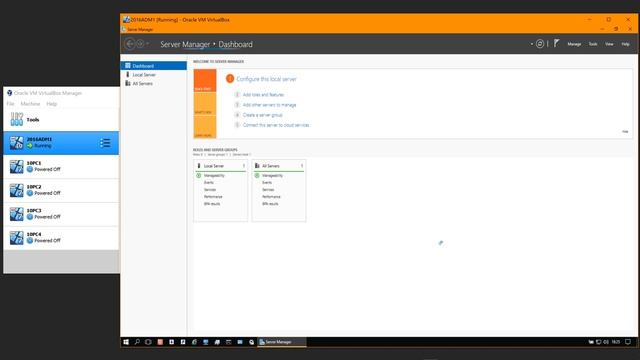
Task: Click Add roles and features link
Action: point(263,95)
